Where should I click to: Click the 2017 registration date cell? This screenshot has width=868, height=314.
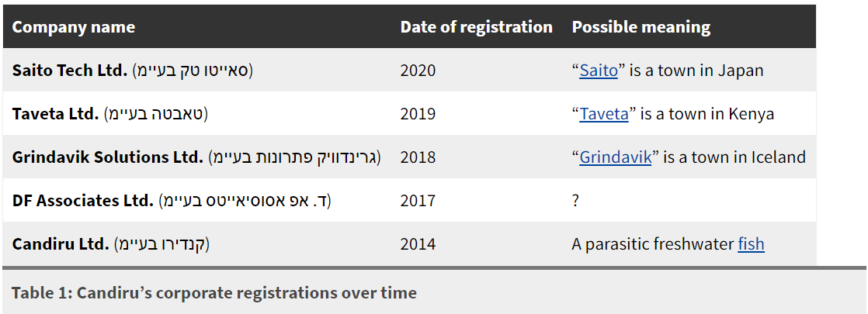pyautogui.click(x=418, y=201)
